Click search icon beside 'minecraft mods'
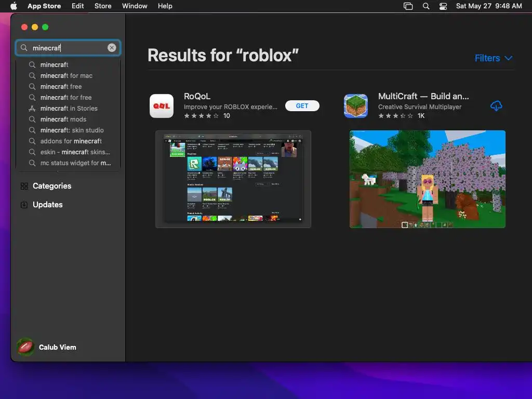Image resolution: width=532 pixels, height=399 pixels. pyautogui.click(x=32, y=119)
